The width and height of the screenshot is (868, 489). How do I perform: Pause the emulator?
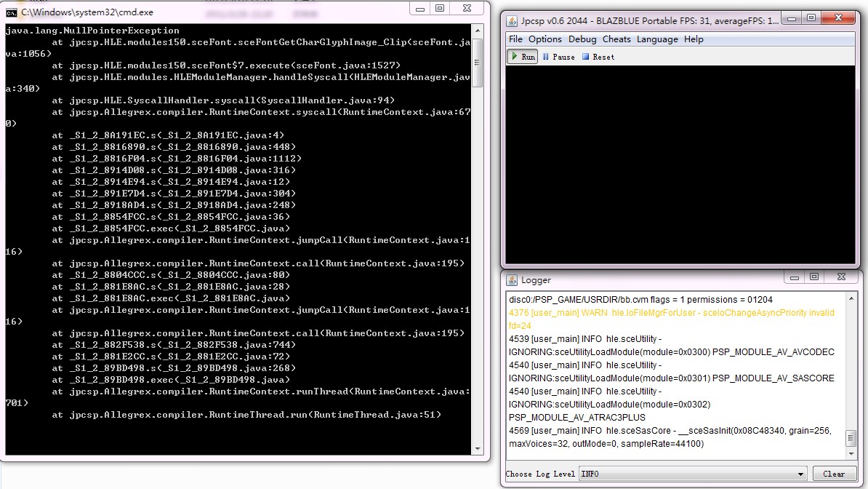(558, 57)
